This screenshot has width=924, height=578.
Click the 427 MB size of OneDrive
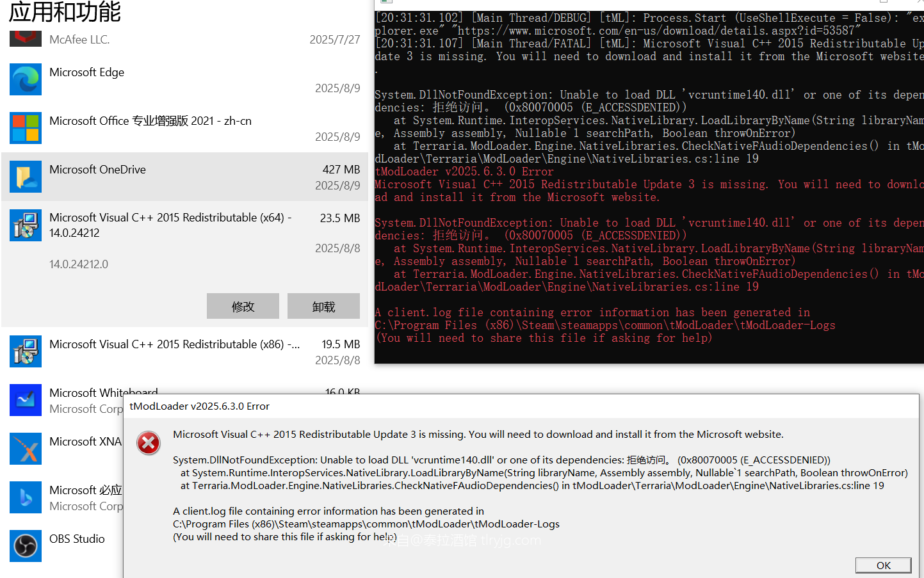[x=341, y=170]
